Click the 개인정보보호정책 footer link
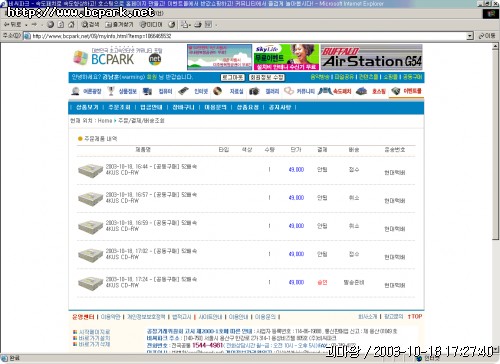Image resolution: width=500 pixels, height=364 pixels. (146, 317)
